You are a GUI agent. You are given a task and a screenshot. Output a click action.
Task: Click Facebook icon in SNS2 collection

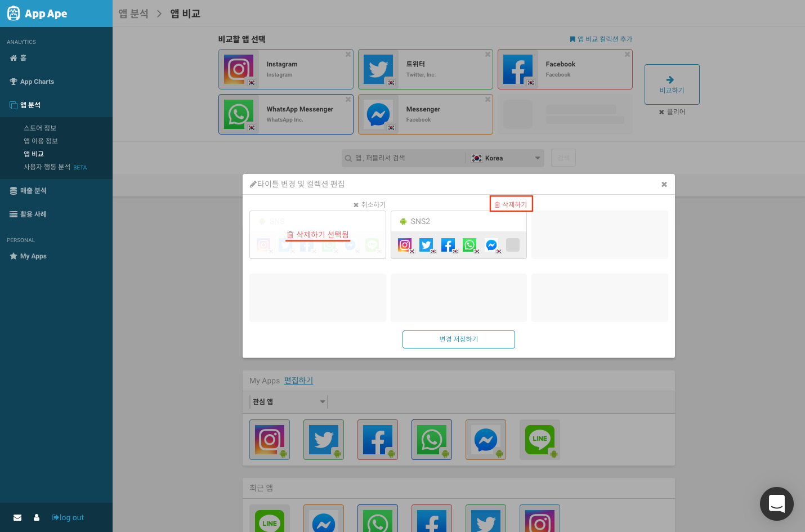[x=448, y=245]
